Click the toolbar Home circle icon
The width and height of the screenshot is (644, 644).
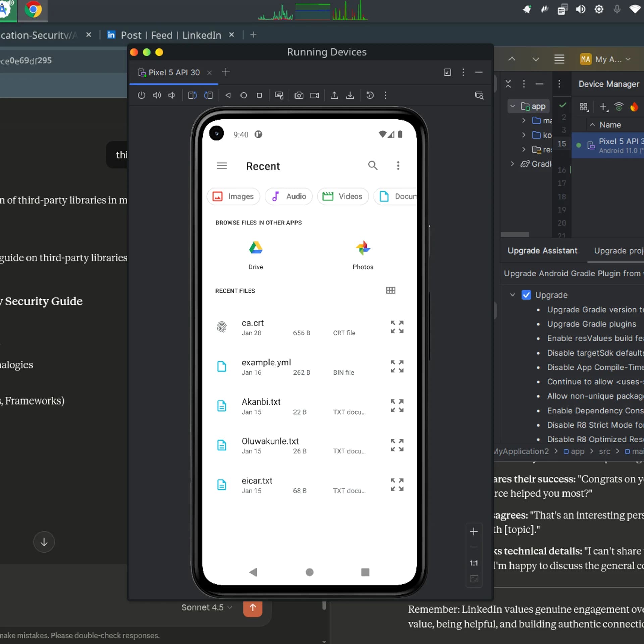click(x=244, y=95)
